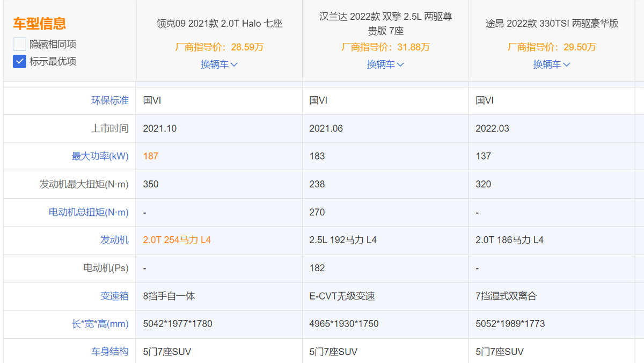Open the 长*宽*高(mm) parameter link
Viewport: 644px width, 363px height.
click(100, 324)
